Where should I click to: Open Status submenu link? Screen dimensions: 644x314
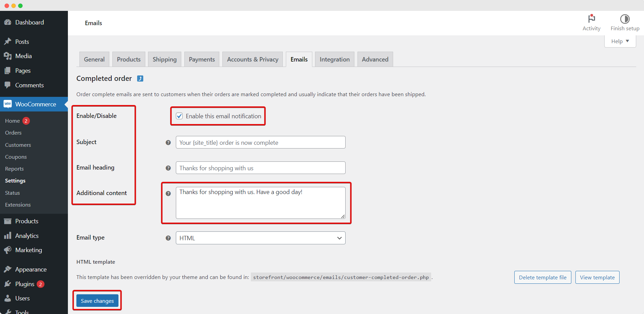pyautogui.click(x=13, y=193)
